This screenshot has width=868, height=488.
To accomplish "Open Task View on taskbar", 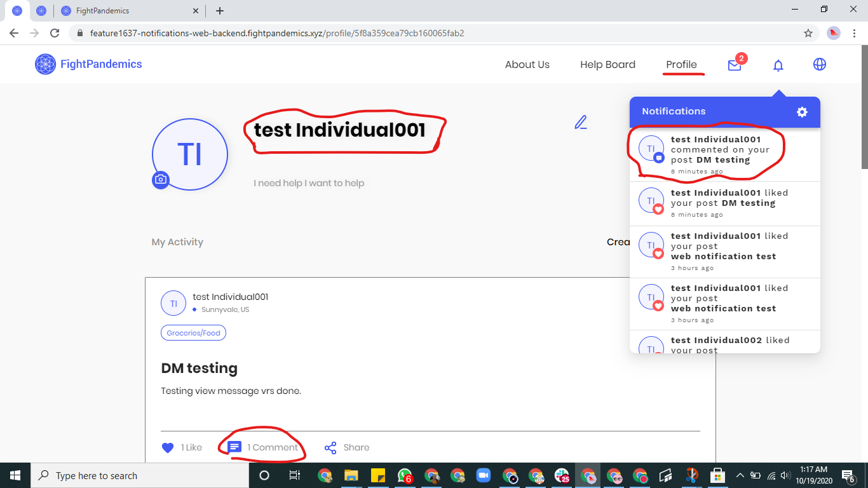I will [294, 475].
